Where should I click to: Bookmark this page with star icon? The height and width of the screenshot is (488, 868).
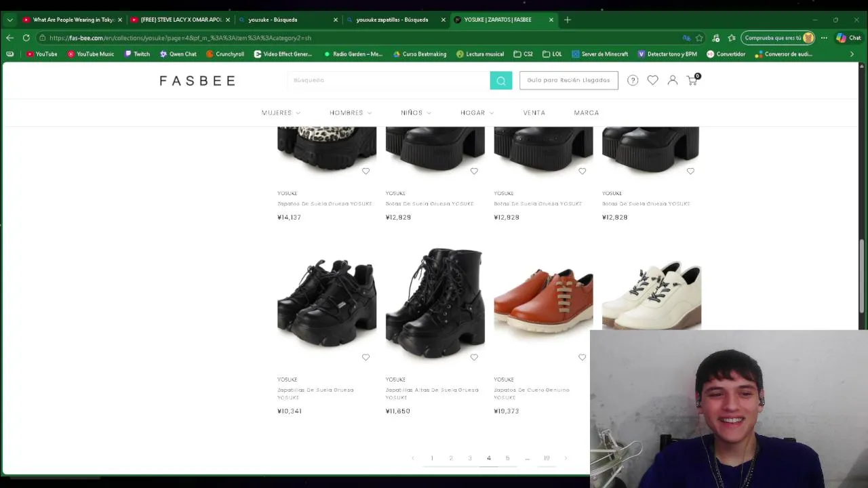click(699, 38)
